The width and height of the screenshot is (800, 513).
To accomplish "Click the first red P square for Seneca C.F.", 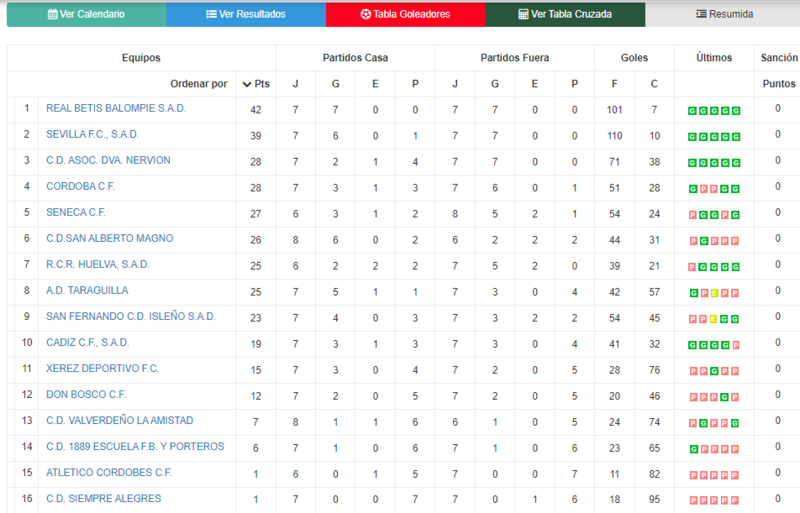I will (x=692, y=215).
